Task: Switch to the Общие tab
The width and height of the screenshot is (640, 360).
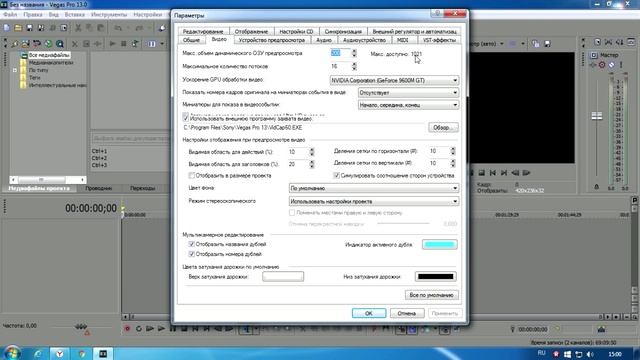Action: (x=191, y=40)
